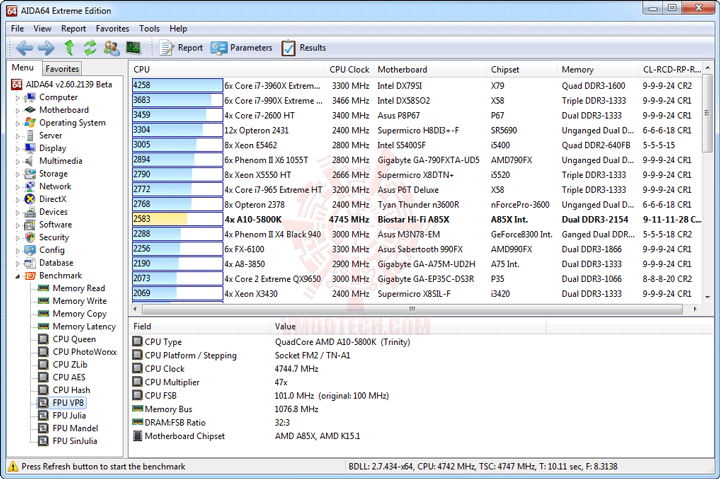Screen dimensions: 720x479
Task: Expand the Network tree node
Action: pos(18,187)
